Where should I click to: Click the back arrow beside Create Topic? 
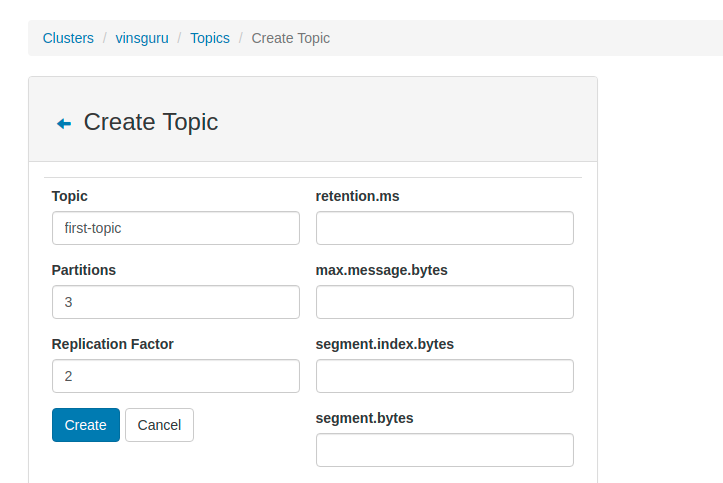pyautogui.click(x=64, y=123)
